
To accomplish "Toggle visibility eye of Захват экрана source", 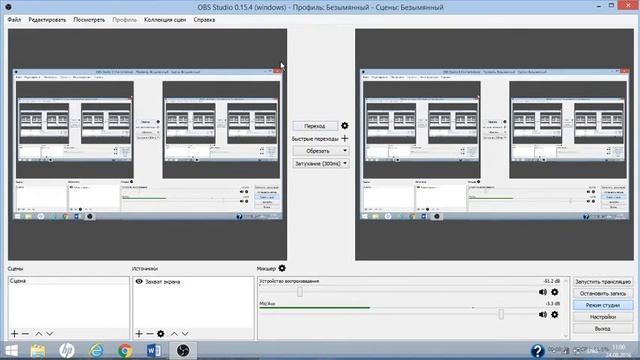I will click(x=139, y=282).
